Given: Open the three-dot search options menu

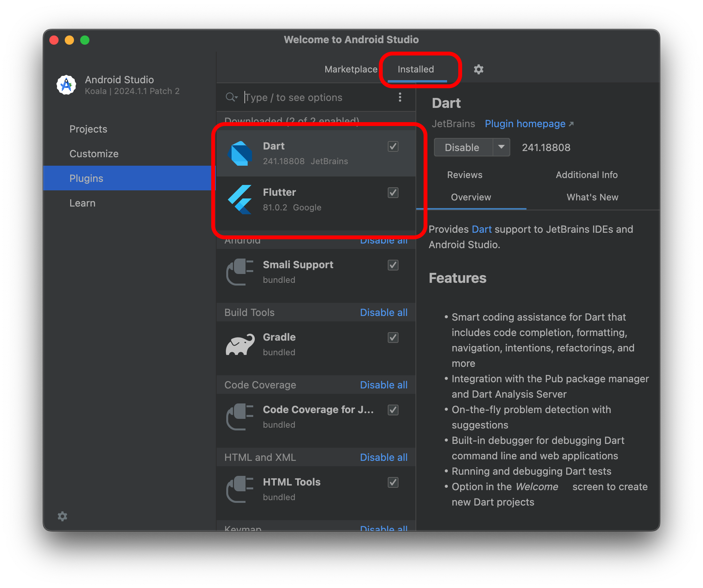Looking at the screenshot, I should coord(400,97).
